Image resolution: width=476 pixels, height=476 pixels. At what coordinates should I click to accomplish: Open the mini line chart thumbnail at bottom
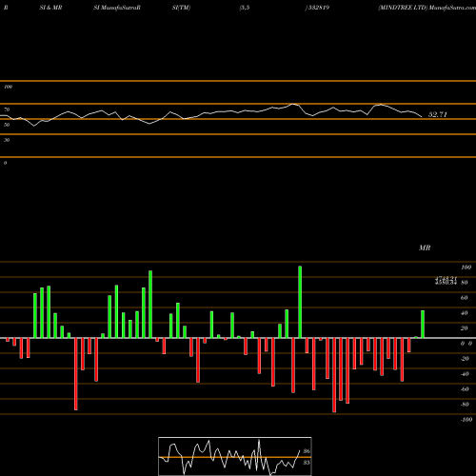[235, 456]
